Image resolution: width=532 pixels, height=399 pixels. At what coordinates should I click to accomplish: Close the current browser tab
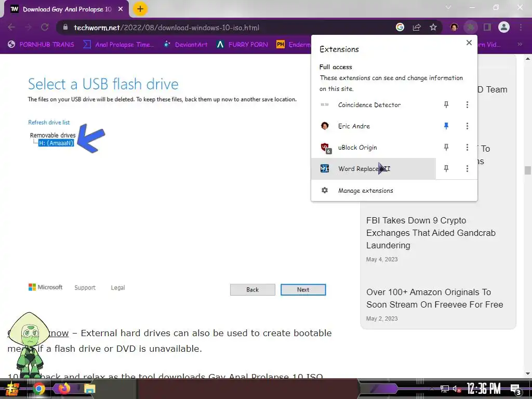click(x=121, y=9)
